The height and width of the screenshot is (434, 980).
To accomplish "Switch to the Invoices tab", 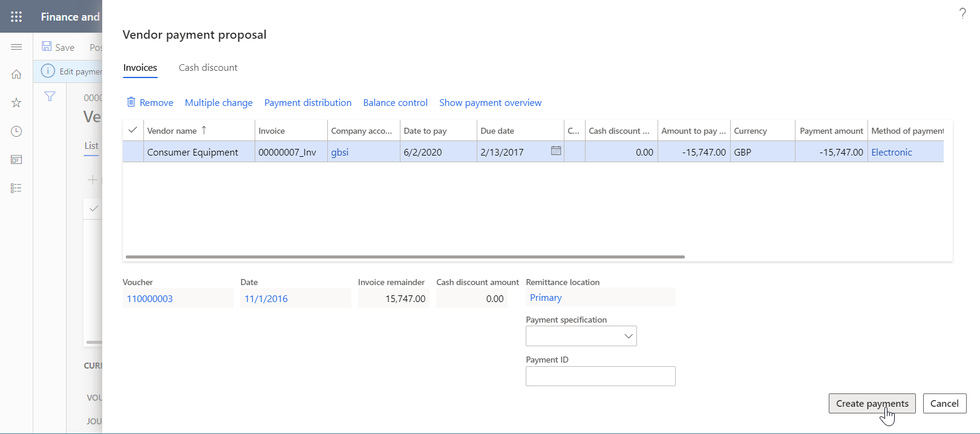I will tap(140, 68).
